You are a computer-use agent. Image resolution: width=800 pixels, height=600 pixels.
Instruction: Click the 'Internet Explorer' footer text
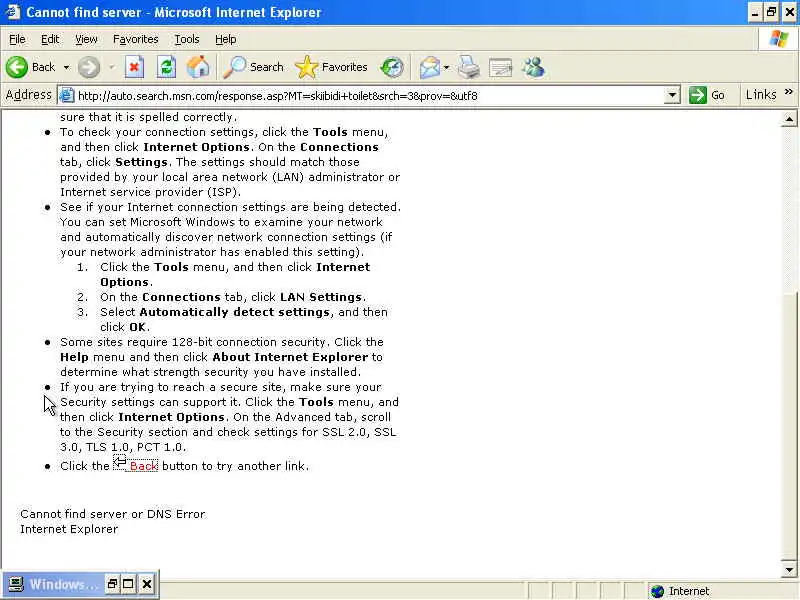pos(69,529)
